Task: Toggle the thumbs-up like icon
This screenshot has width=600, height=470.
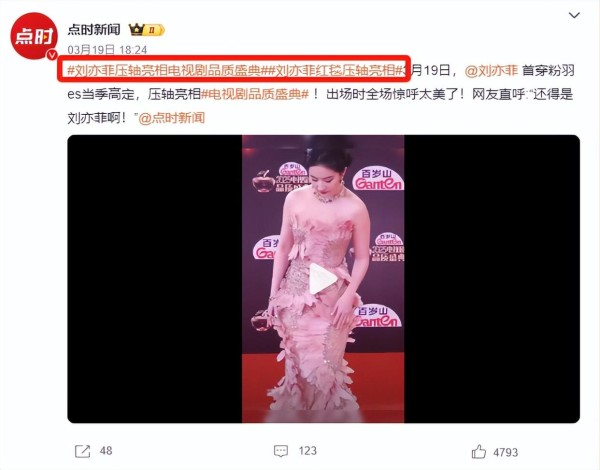Action: [x=479, y=452]
